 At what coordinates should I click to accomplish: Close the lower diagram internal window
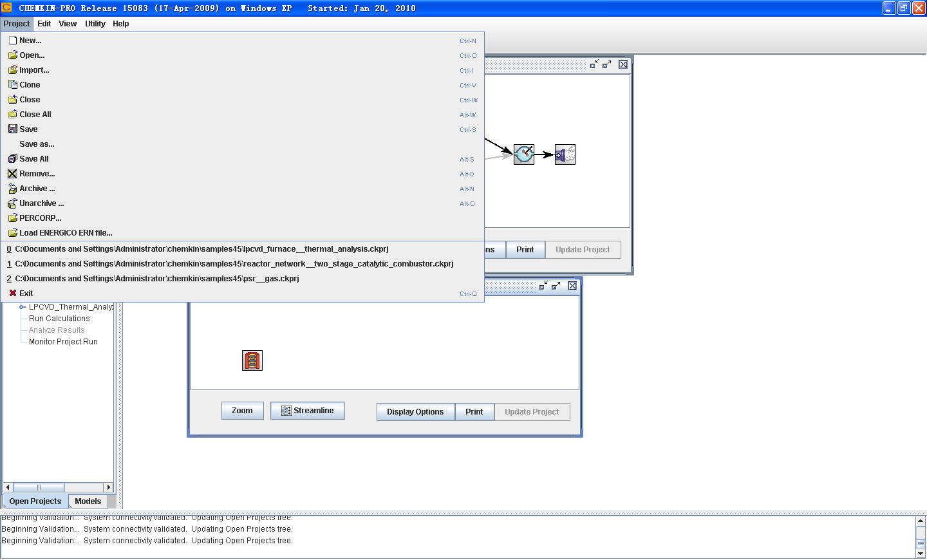pyautogui.click(x=572, y=286)
